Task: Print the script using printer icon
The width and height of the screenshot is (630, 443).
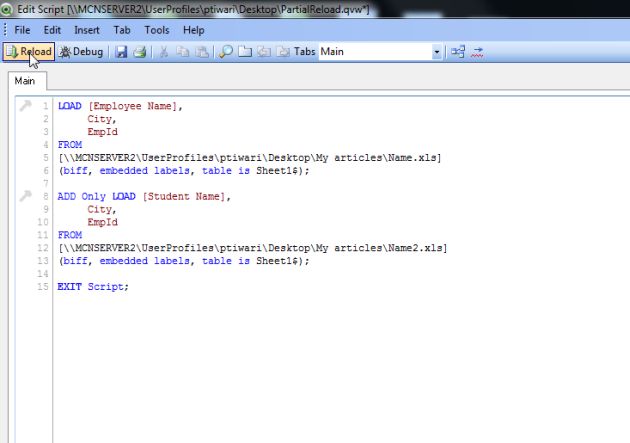Action: point(140,52)
